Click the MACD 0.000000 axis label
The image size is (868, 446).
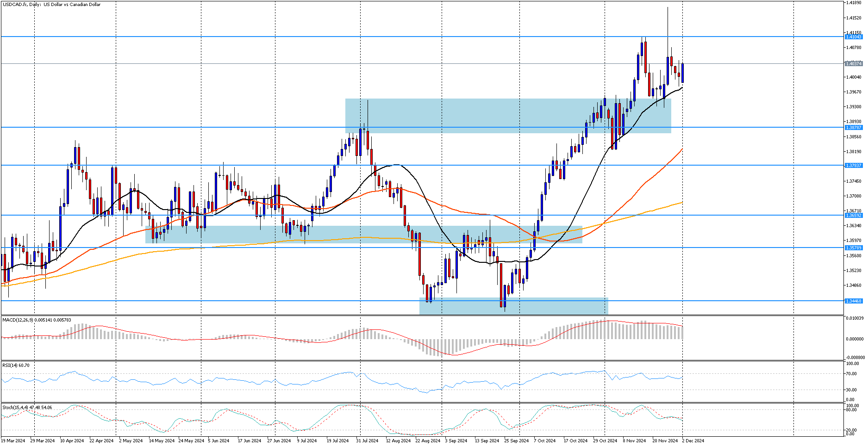pos(854,339)
